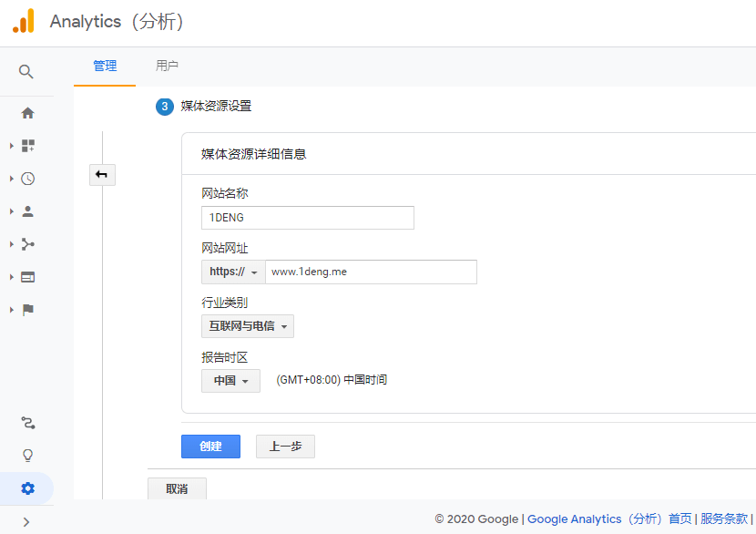The width and height of the screenshot is (756, 534).
Task: Open the 行业类别 industry dropdown
Action: click(248, 326)
